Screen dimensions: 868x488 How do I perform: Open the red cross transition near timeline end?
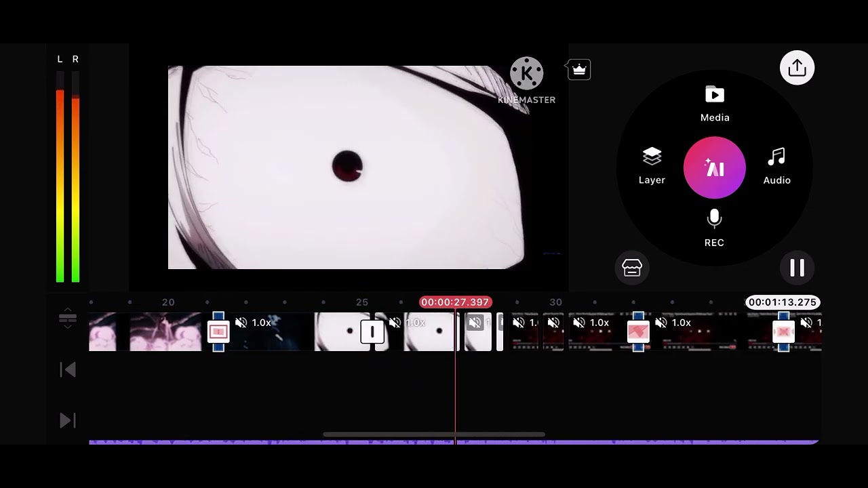(x=783, y=331)
